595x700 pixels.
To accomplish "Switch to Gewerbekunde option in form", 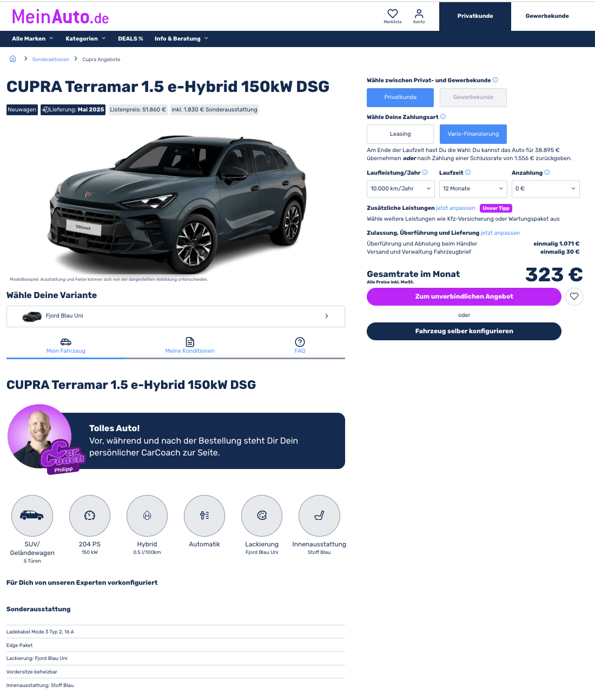I will pyautogui.click(x=473, y=97).
